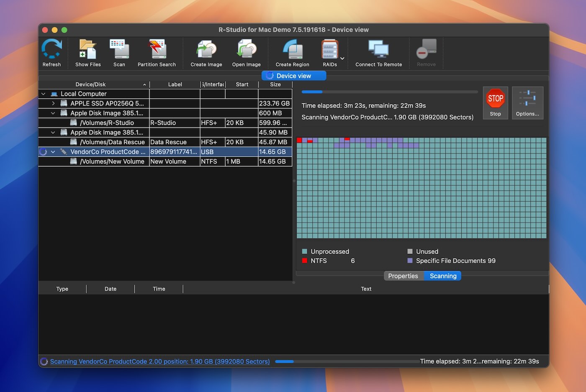
Task: Select the /Volumes/Data Rescue volume row
Action: point(112,142)
